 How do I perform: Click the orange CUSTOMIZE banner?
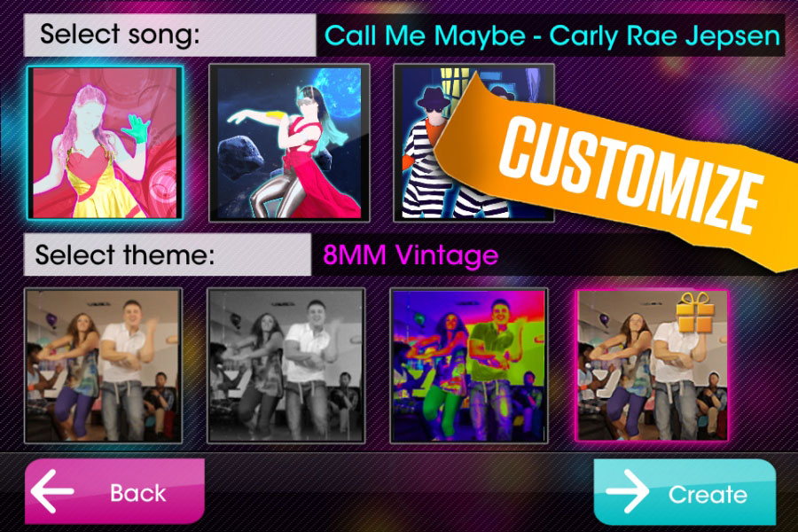point(626,173)
